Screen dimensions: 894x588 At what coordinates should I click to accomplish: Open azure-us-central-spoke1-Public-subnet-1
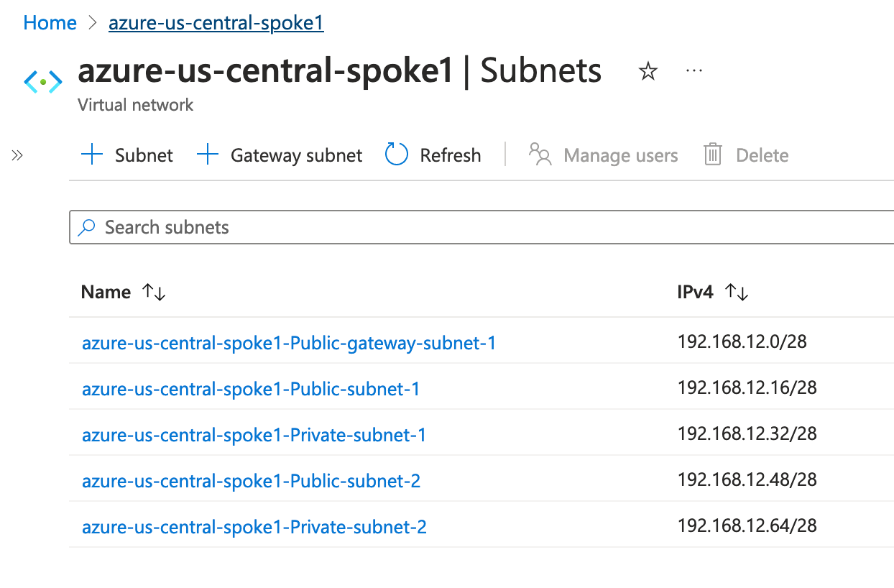[251, 389]
